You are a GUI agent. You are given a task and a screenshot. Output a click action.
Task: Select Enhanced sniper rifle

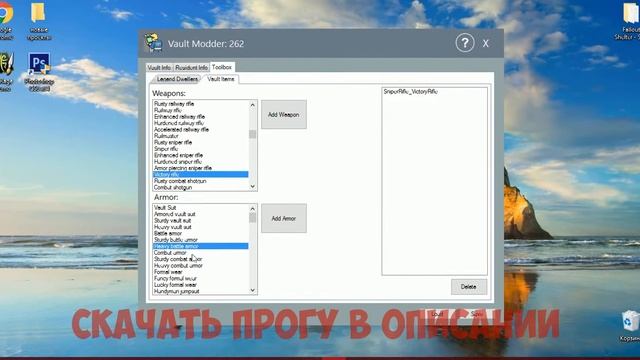[200, 155]
